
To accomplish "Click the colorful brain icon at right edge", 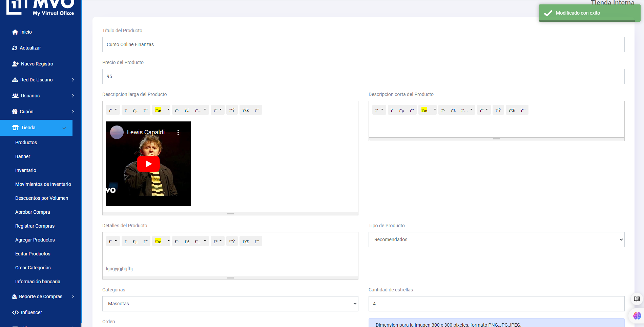I will (637, 316).
